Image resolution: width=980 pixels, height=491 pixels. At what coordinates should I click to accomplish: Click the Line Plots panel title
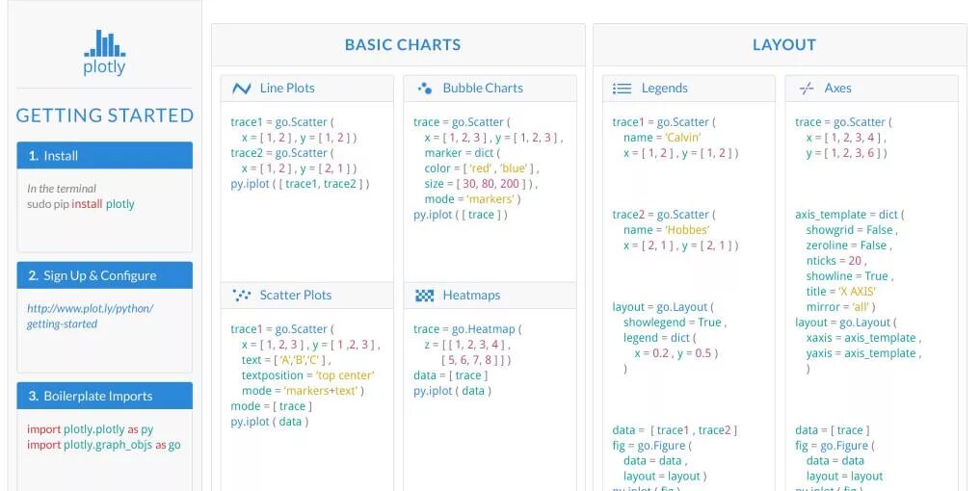pos(287,89)
